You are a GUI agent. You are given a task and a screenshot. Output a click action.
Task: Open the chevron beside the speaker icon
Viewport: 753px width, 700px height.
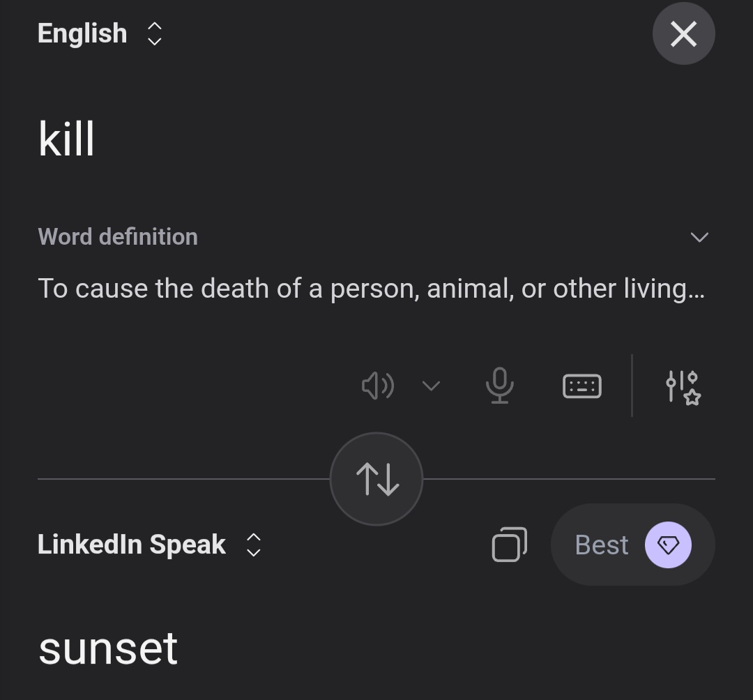click(x=432, y=386)
